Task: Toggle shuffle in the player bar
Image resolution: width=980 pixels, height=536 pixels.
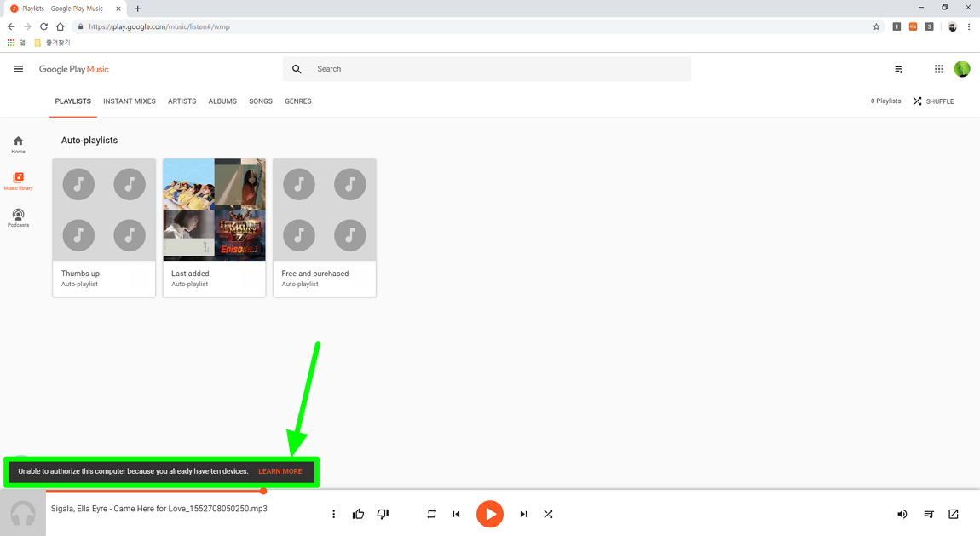Action: (x=548, y=514)
